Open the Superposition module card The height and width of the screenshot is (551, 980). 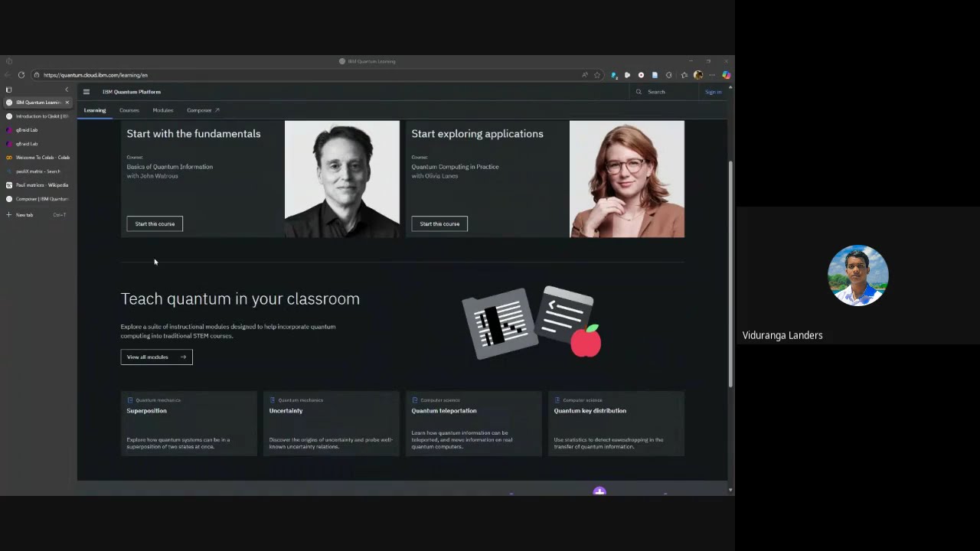188,424
